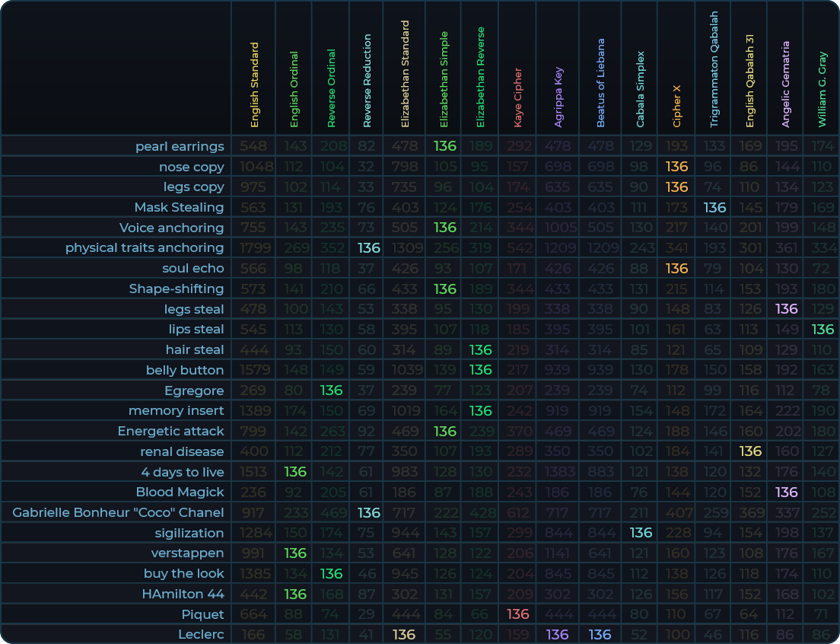Click the 'HAmilton 44' row label
This screenshot has height=644, width=840.
click(183, 594)
